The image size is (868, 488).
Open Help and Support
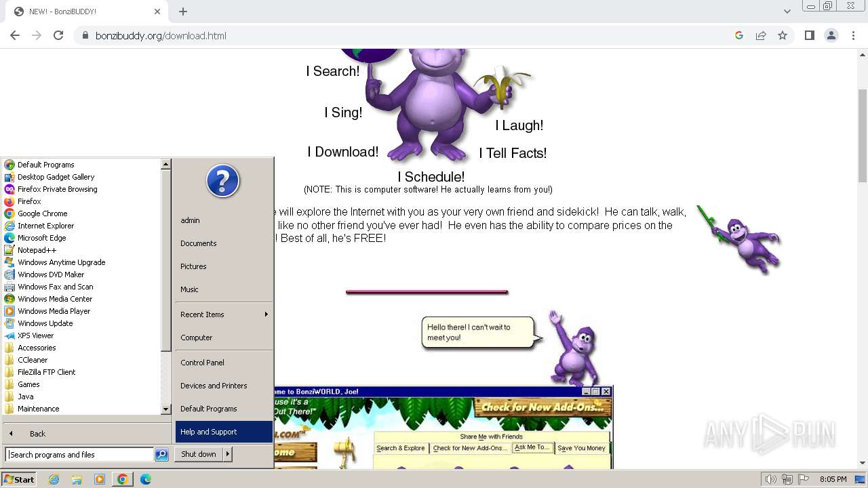click(224, 432)
